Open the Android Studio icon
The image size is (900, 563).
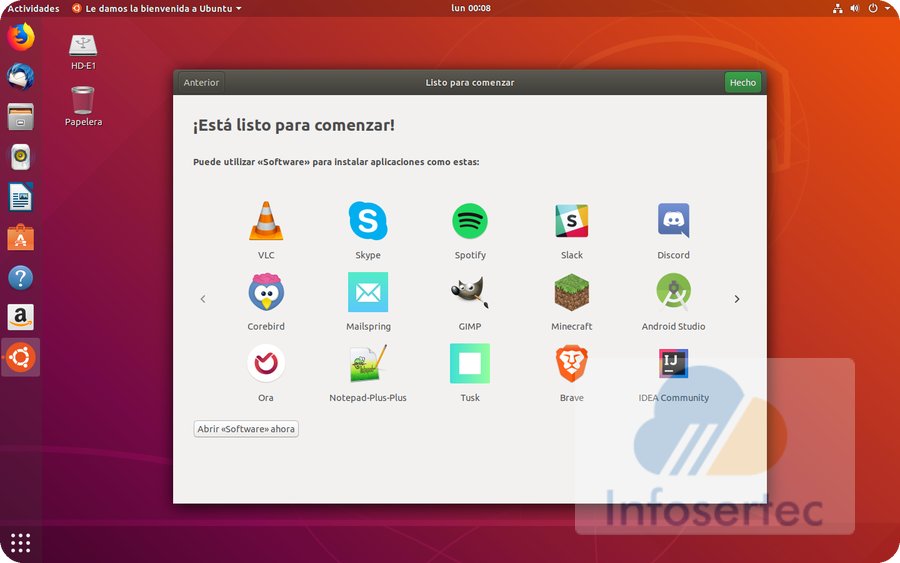673,293
